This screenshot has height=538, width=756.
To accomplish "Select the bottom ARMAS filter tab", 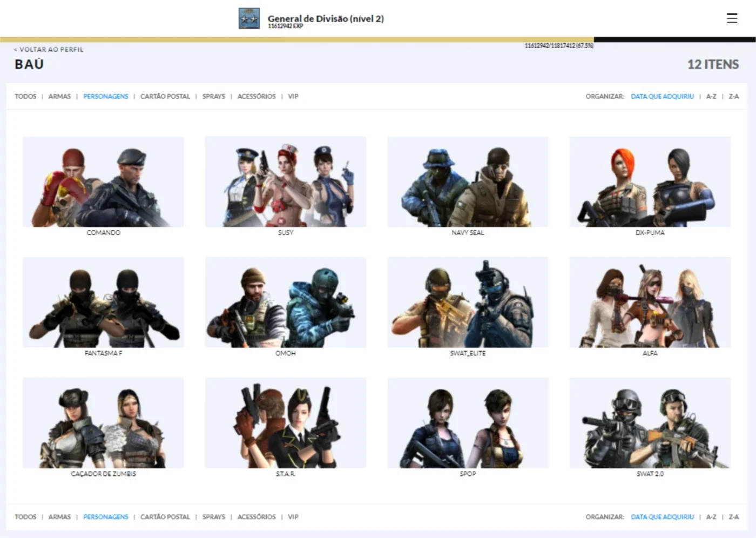I will (59, 516).
